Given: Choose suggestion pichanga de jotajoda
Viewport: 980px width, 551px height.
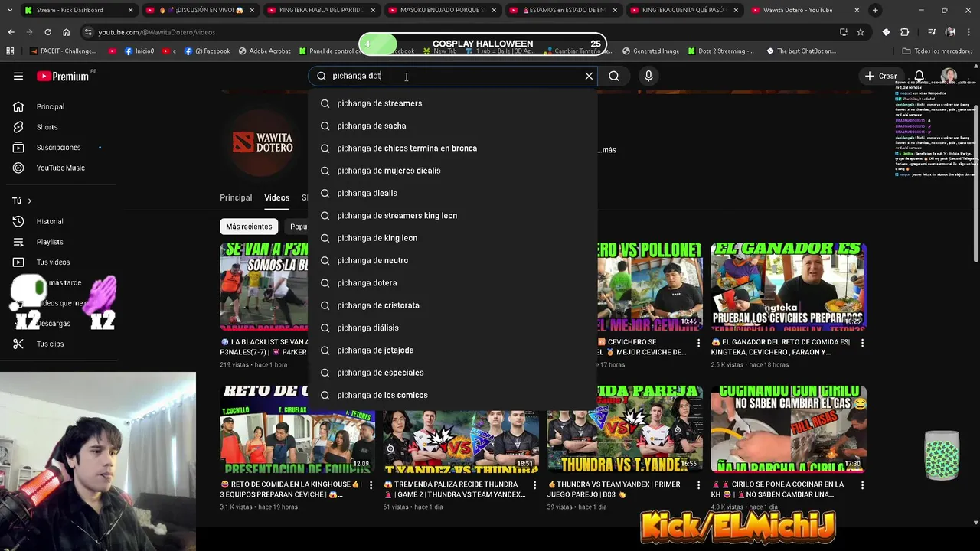Looking at the screenshot, I should (x=452, y=350).
